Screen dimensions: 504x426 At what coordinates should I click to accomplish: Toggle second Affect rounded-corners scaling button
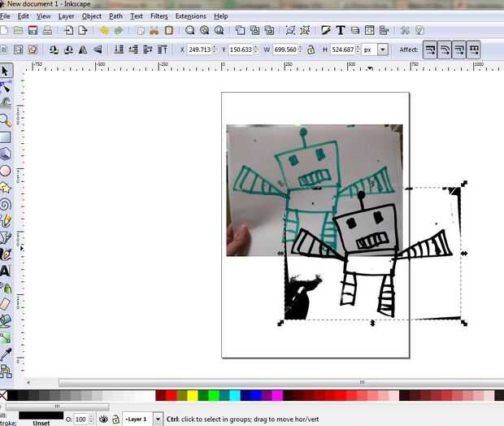445,50
